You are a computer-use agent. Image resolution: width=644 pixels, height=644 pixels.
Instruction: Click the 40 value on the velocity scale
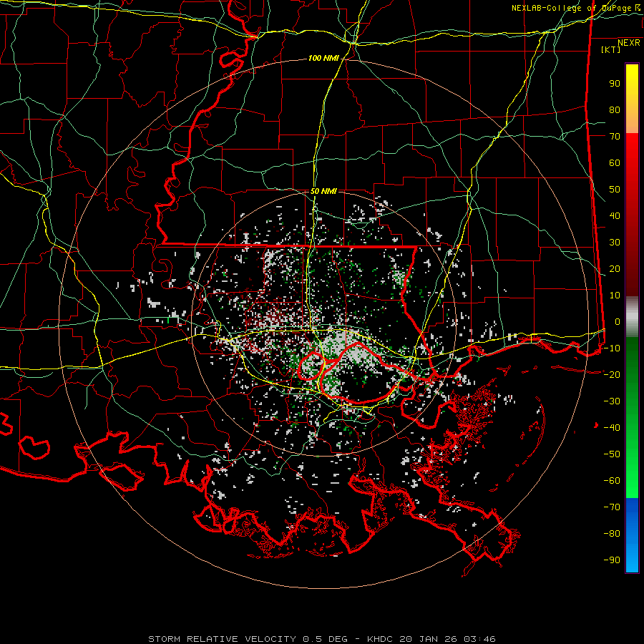[x=615, y=215]
